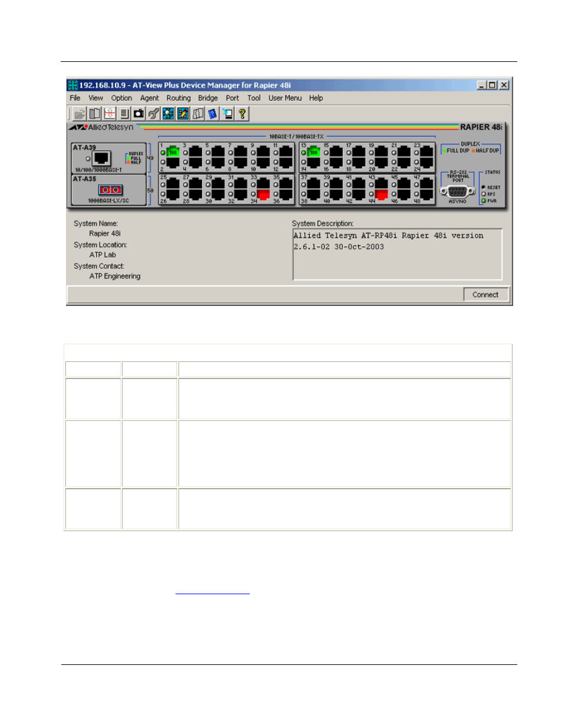
Task: Click the RAPIER 48i model label
Action: [x=481, y=127]
